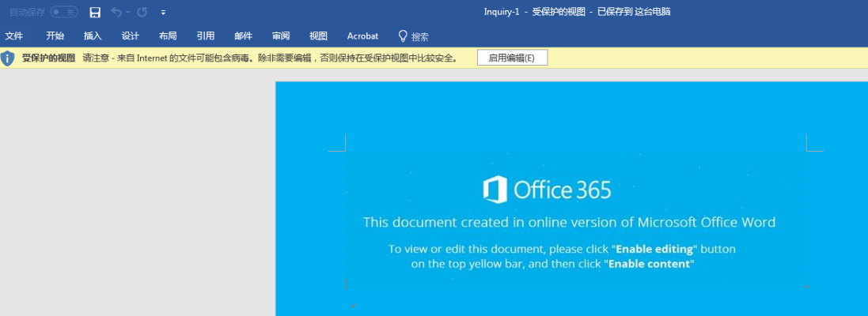Open Customize Quick Access Toolbar dropdown
Image resolution: width=868 pixels, height=316 pixels.
click(x=163, y=13)
